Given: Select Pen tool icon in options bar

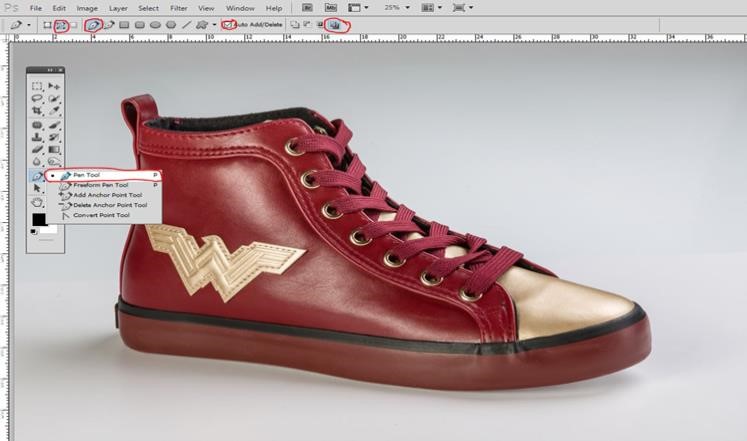Looking at the screenshot, I should tap(93, 25).
